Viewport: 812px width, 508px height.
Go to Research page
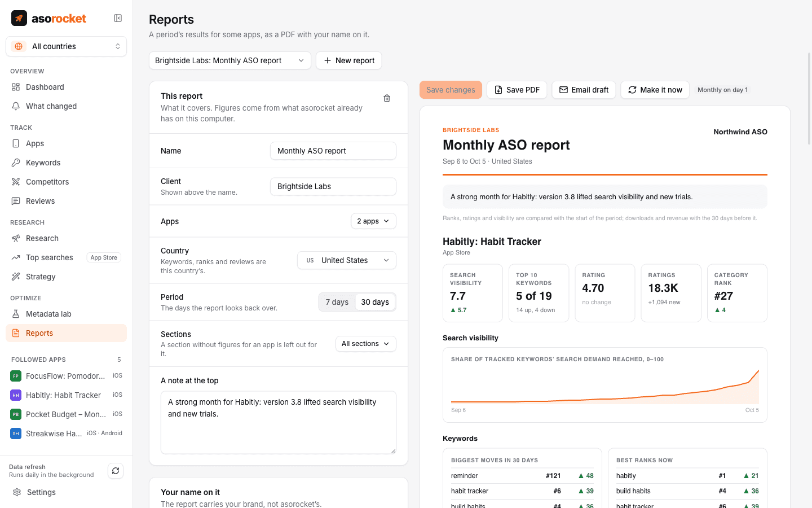point(67,238)
